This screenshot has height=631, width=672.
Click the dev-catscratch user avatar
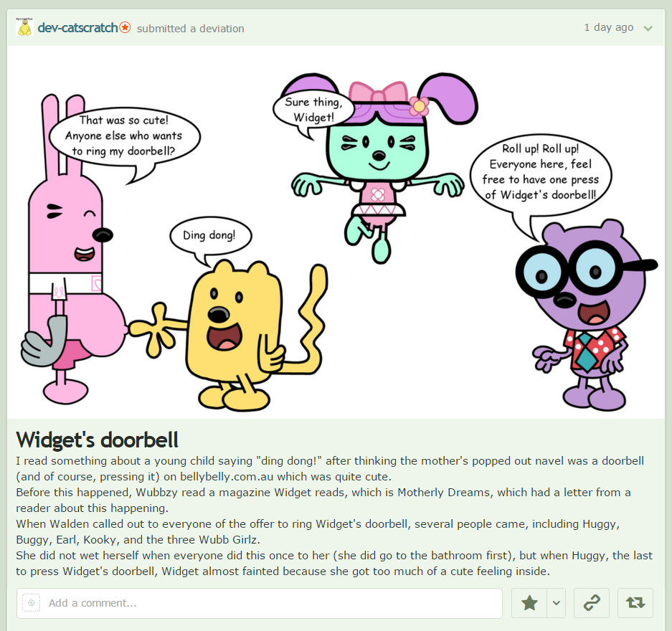(x=24, y=28)
